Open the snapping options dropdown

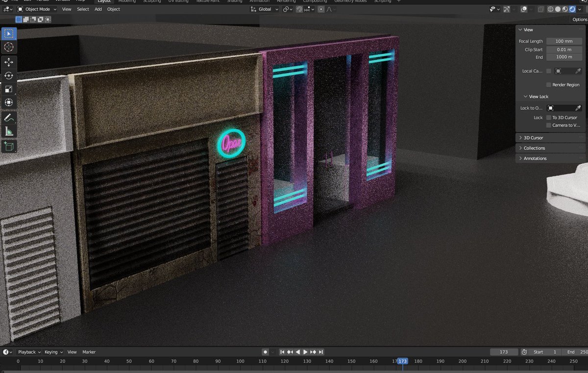tap(310, 9)
